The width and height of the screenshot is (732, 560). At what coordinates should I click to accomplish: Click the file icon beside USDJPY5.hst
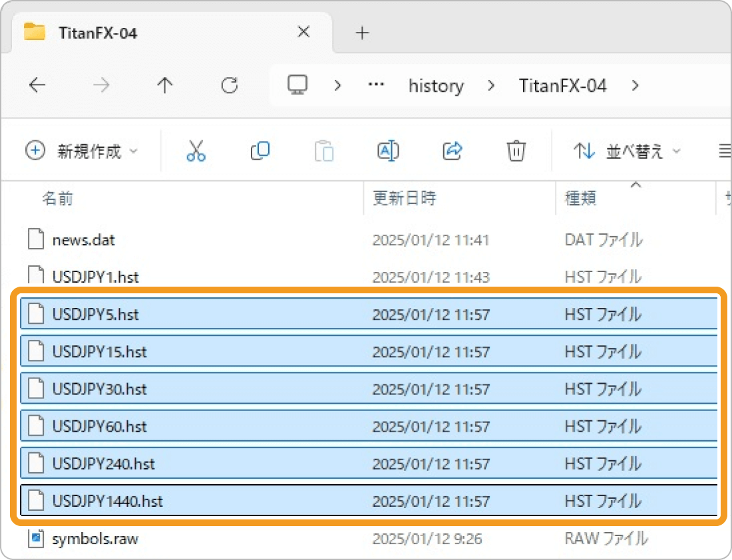(36, 314)
